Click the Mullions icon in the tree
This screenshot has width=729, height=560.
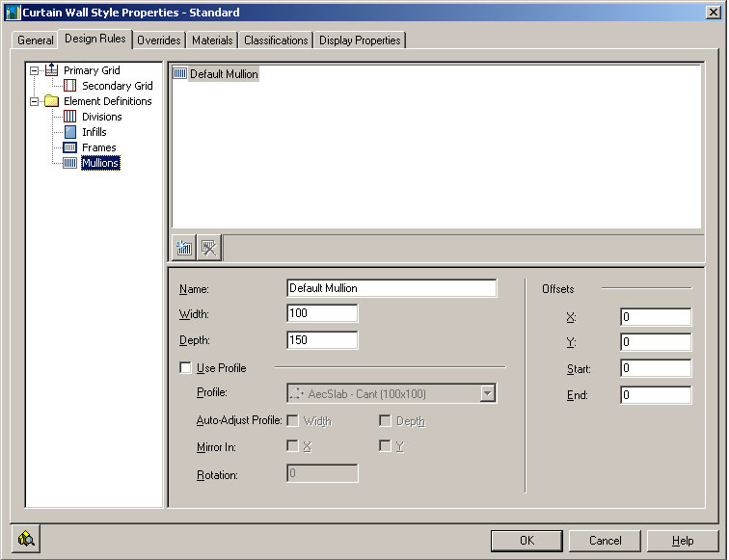click(69, 163)
